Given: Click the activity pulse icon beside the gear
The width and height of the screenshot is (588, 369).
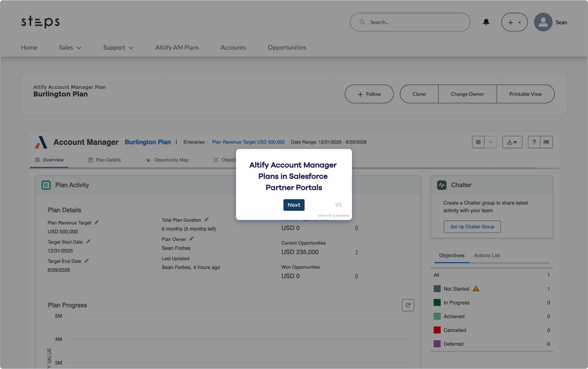Looking at the screenshot, I should click(x=490, y=142).
